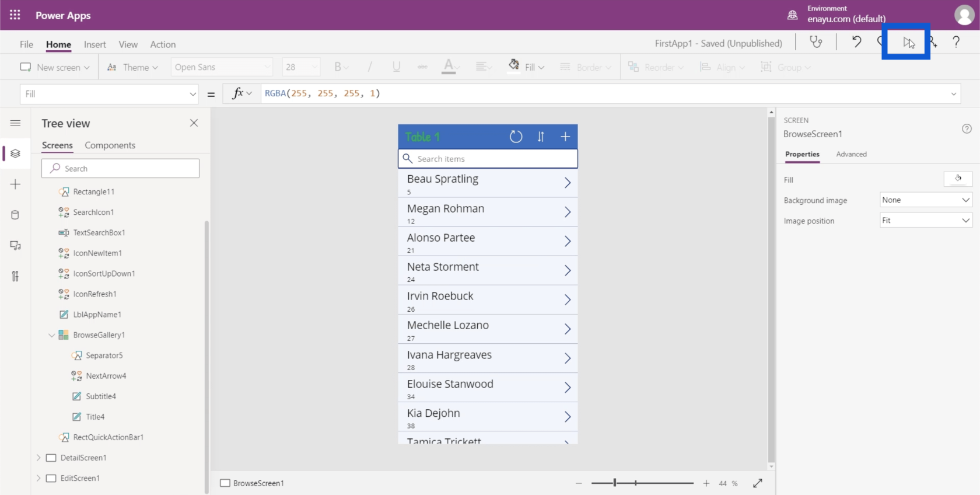Click the formula bar RGBA expression
This screenshot has height=495, width=980.
(x=323, y=93)
